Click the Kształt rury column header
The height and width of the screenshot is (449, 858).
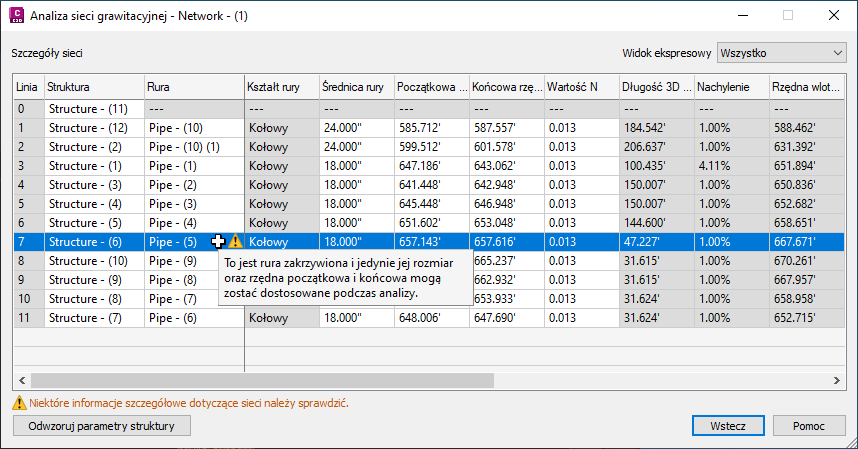pos(282,87)
